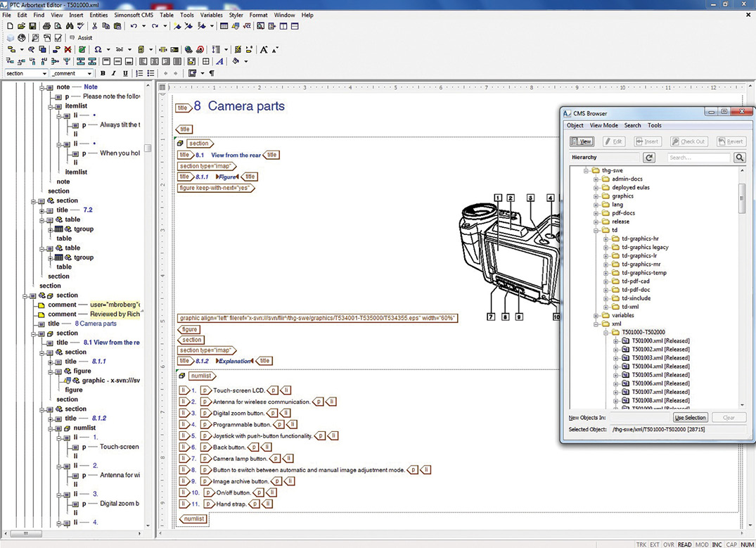Toggle paragraph marks with the pilcrow icon

point(211,73)
